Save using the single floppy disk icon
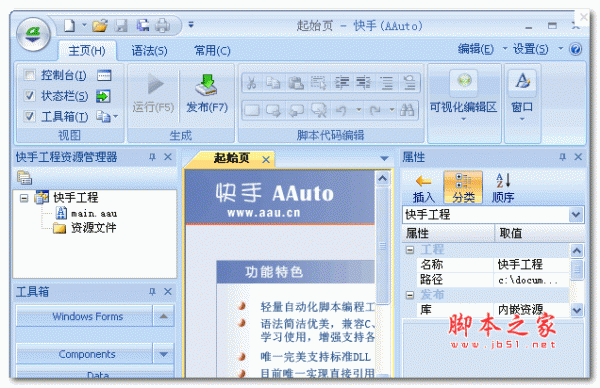This screenshot has width=600, height=388. click(x=122, y=26)
